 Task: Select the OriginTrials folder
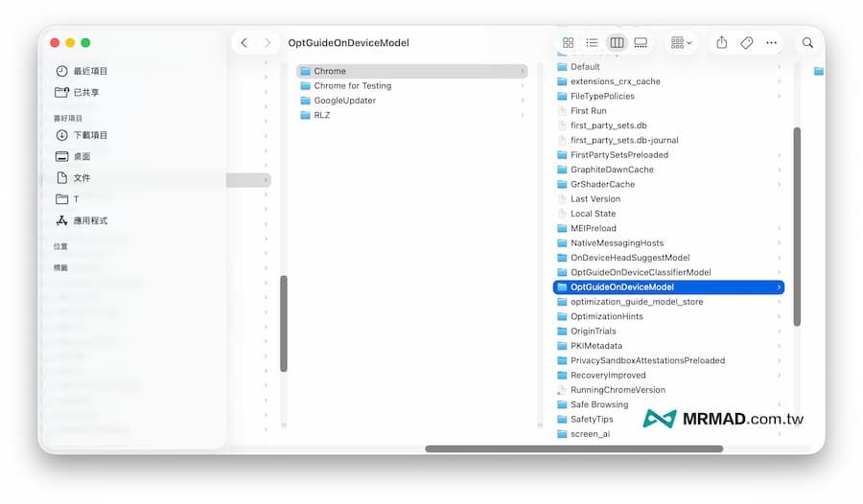pos(668,331)
